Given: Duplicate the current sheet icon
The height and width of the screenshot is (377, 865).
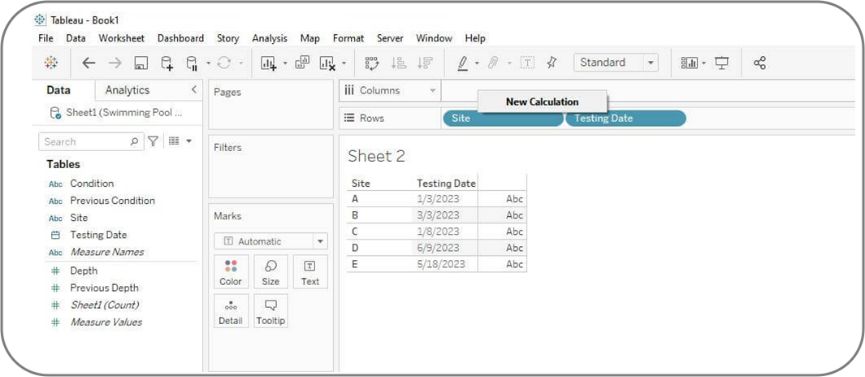Looking at the screenshot, I should [302, 62].
